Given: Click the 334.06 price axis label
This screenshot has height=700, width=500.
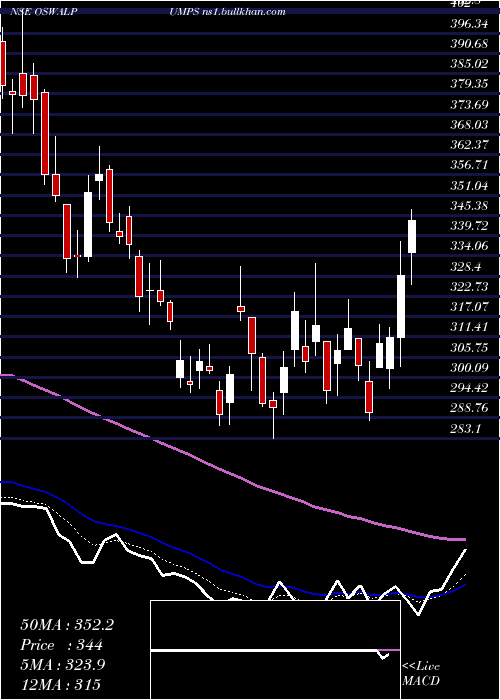Looking at the screenshot, I should click(x=469, y=246).
